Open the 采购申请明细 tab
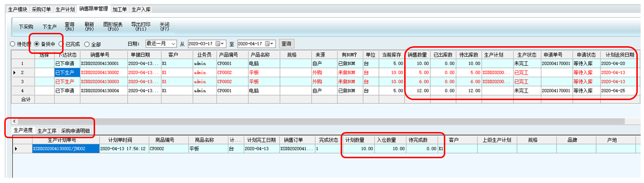The width and height of the screenshot is (644, 183). [x=75, y=130]
